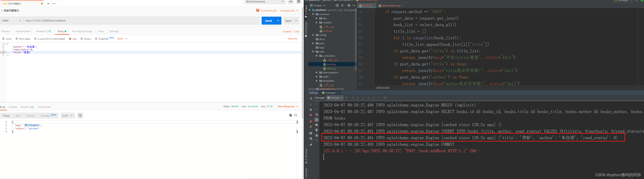Click the locate-file target icon in Project panel
Image resolution: width=644 pixels, height=179 pixels.
click(x=337, y=6)
